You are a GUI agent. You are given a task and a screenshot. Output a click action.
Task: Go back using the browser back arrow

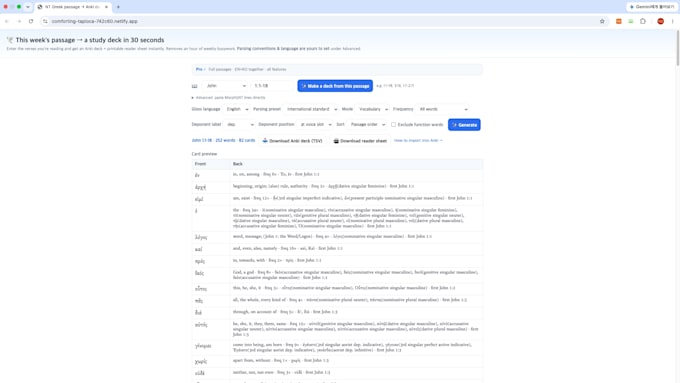click(7, 21)
